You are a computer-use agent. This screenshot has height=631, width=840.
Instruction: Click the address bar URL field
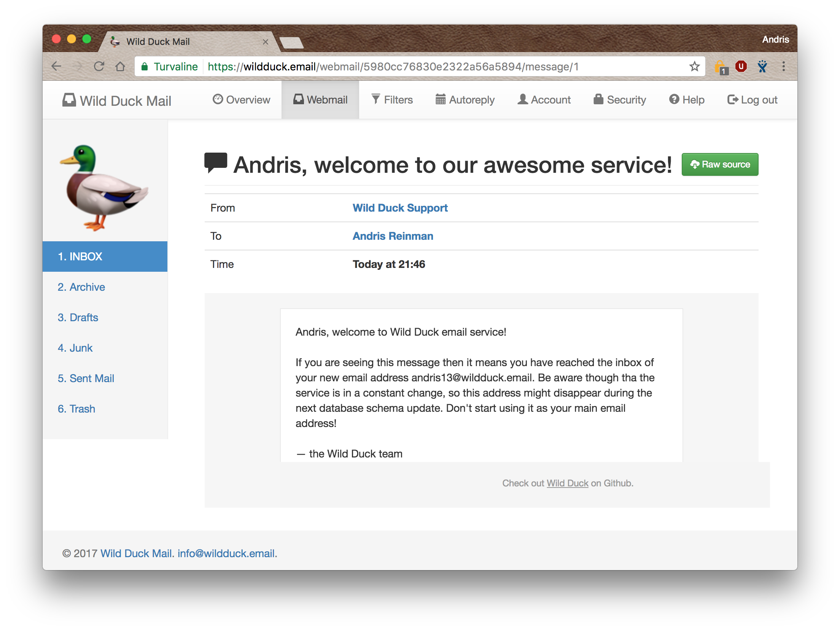pos(418,67)
